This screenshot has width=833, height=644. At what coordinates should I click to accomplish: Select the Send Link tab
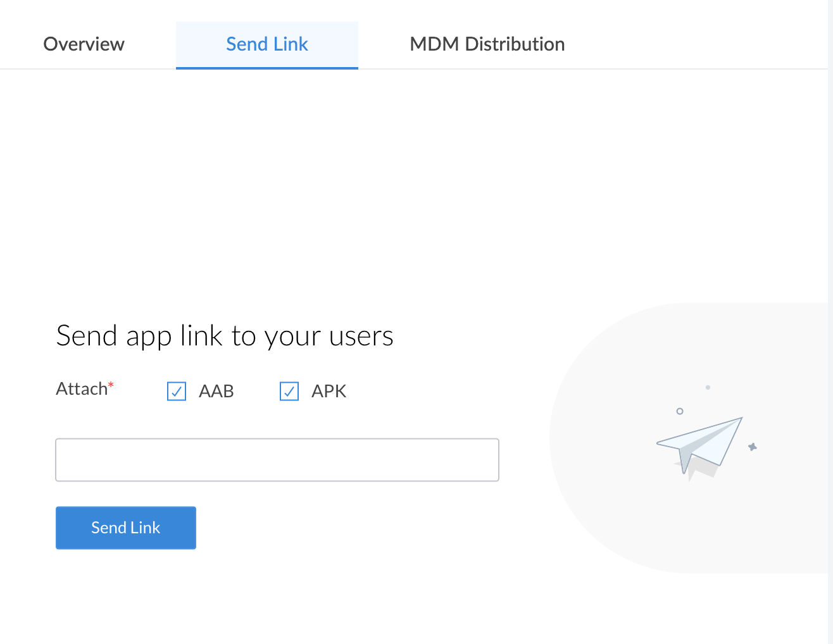click(x=266, y=44)
